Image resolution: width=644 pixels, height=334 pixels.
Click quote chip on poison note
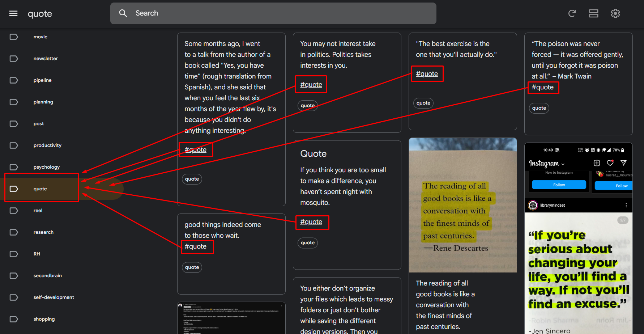coord(539,108)
